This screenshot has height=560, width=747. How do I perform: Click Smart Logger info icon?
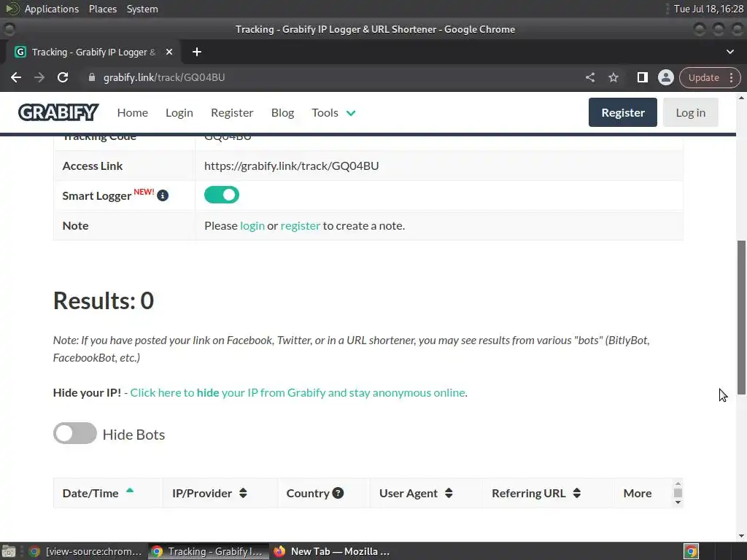pos(163,195)
